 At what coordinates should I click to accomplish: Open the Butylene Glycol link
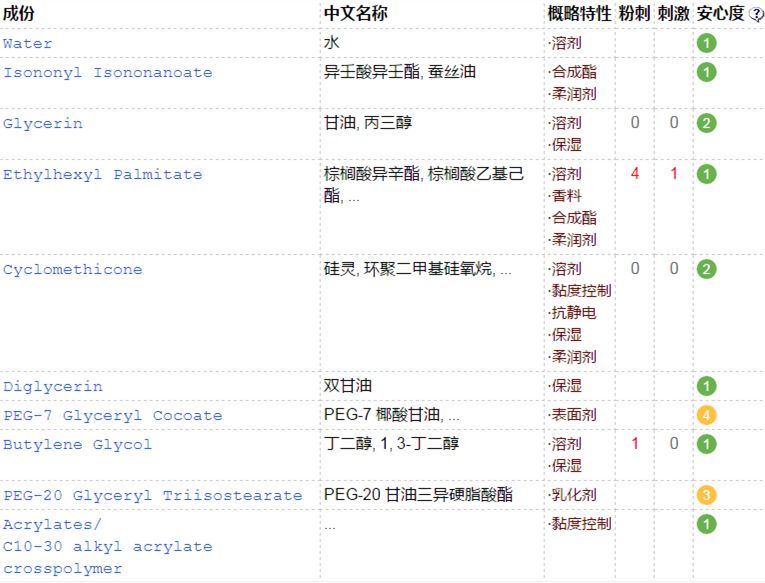click(x=78, y=444)
